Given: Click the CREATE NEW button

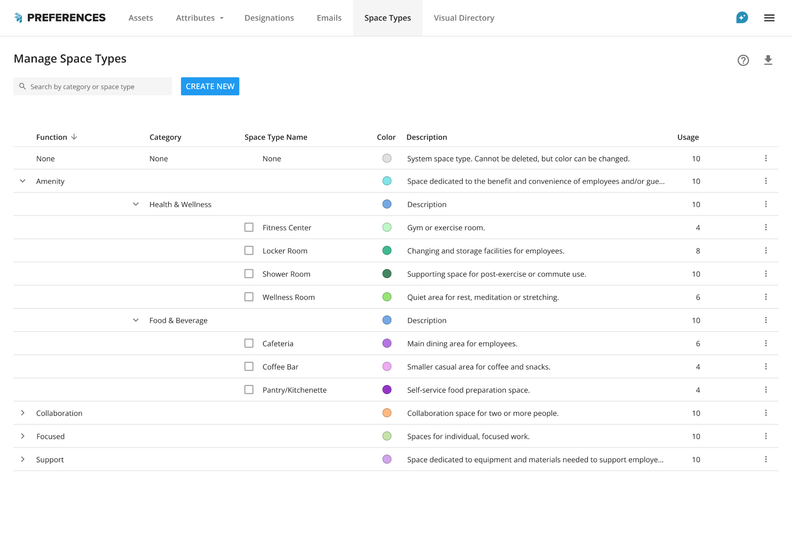Looking at the screenshot, I should (210, 86).
